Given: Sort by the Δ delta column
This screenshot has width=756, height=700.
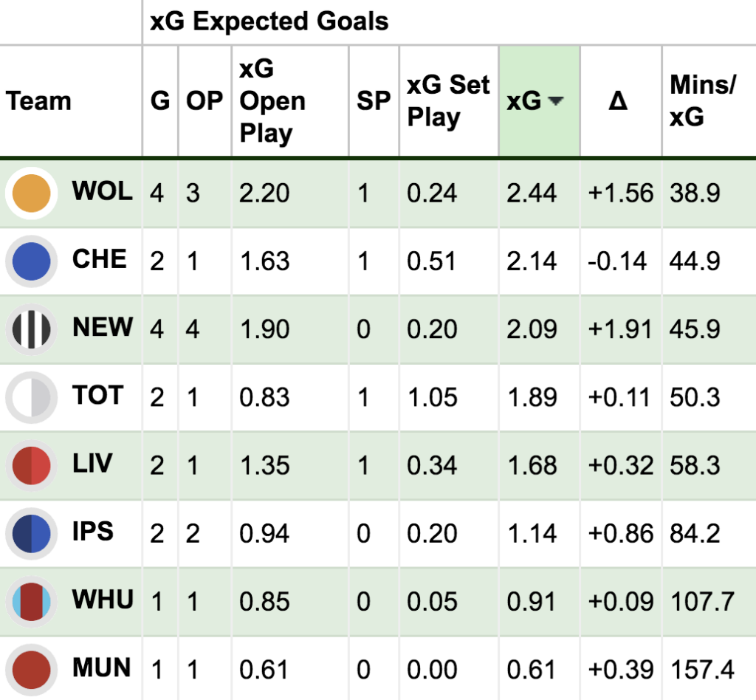Looking at the screenshot, I should pyautogui.click(x=618, y=100).
